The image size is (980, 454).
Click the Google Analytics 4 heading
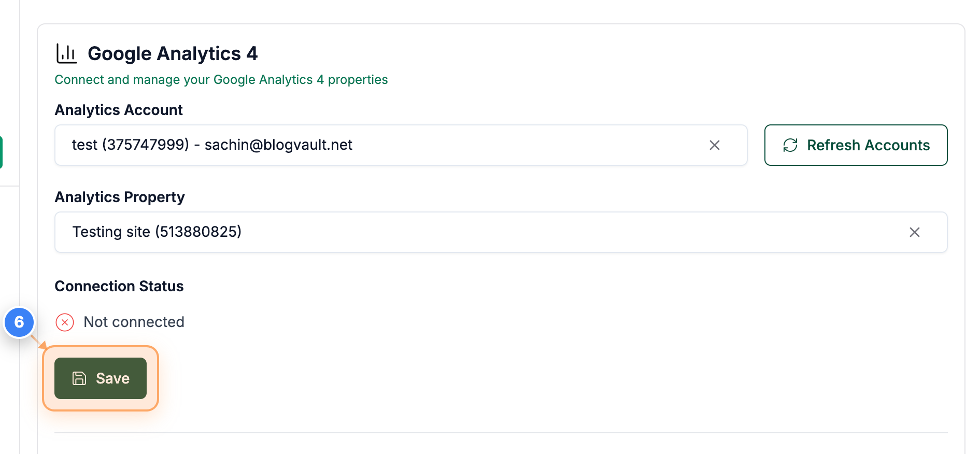[173, 53]
